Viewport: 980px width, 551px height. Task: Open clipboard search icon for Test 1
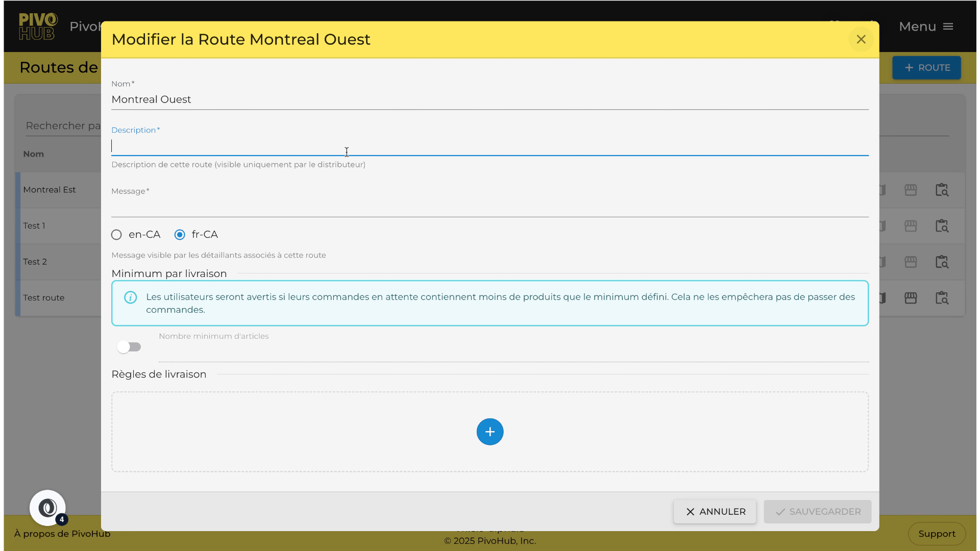(x=942, y=226)
